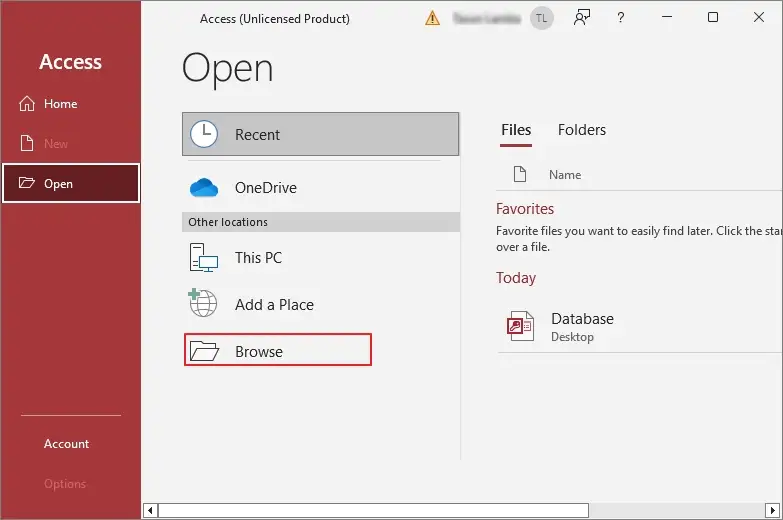The width and height of the screenshot is (783, 520).
Task: Choose the Recent location
Action: click(320, 134)
